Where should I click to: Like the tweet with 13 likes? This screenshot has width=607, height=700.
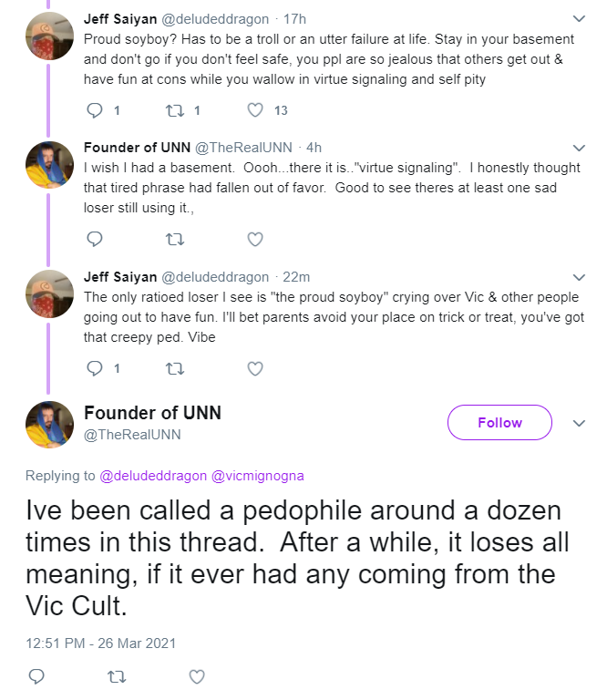tap(255, 110)
